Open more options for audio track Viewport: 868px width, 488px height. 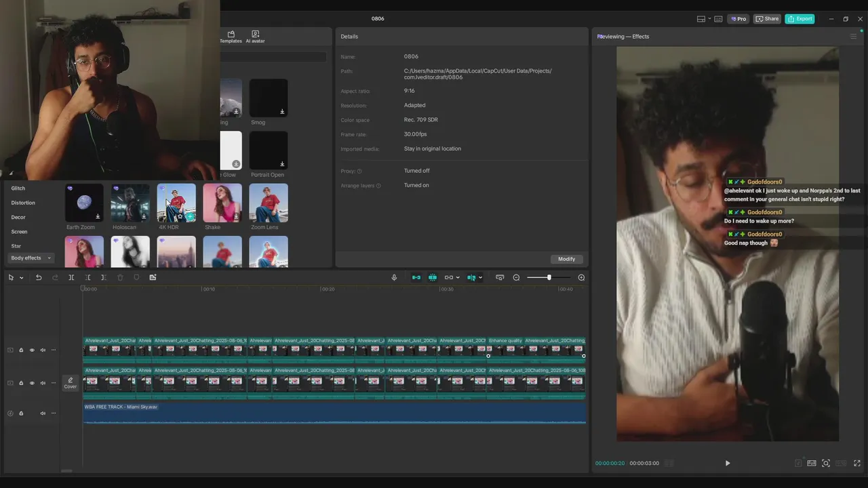point(54,413)
